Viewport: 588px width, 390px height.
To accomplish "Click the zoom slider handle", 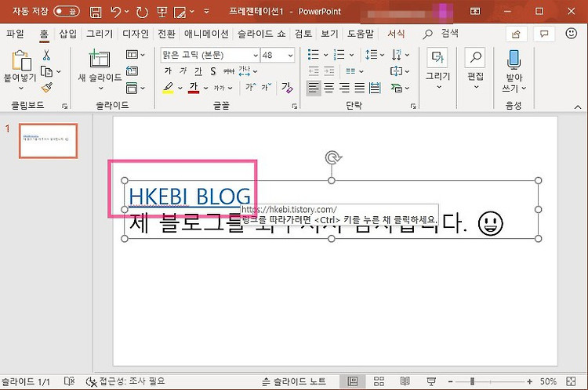I will (472, 381).
